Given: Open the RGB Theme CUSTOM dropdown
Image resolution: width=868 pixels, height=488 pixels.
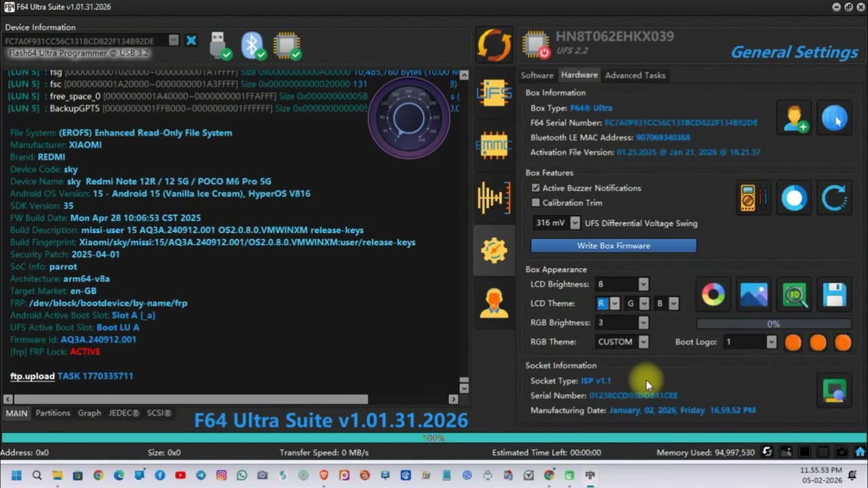Looking at the screenshot, I should [644, 342].
